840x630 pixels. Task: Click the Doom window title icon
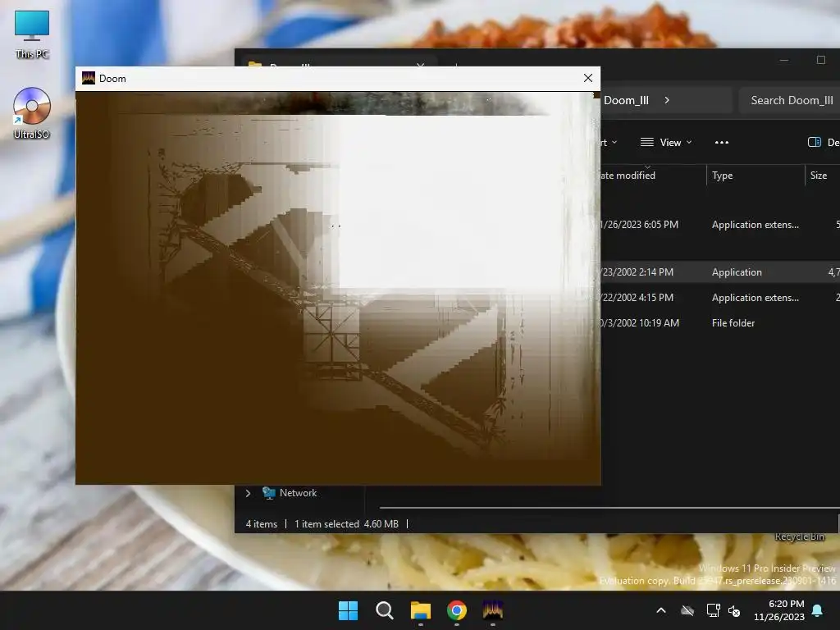[89, 78]
